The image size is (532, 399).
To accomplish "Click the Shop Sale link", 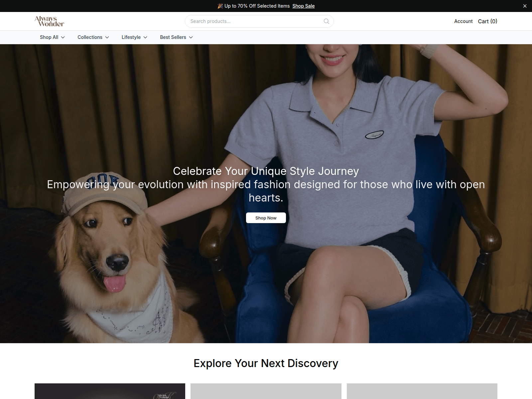I will click(x=303, y=6).
